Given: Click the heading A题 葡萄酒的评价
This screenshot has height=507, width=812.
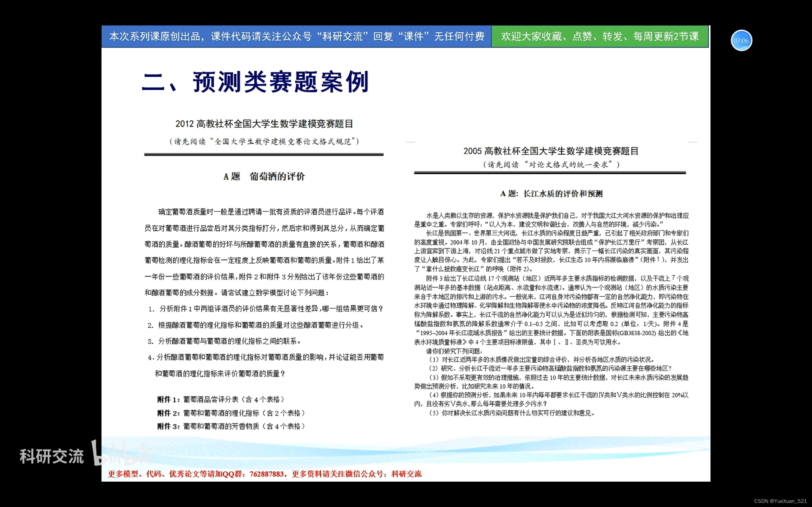Looking at the screenshot, I should (264, 176).
